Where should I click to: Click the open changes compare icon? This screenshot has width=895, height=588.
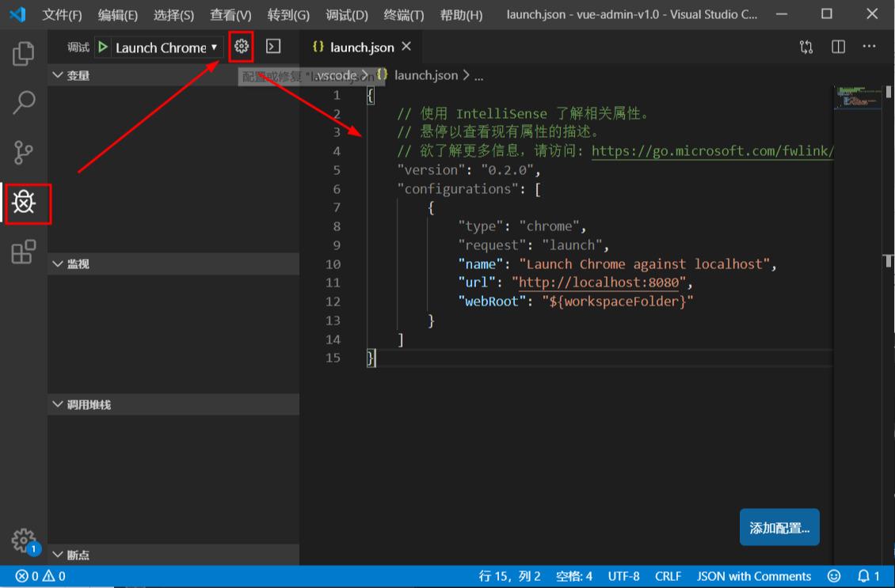pyautogui.click(x=806, y=47)
